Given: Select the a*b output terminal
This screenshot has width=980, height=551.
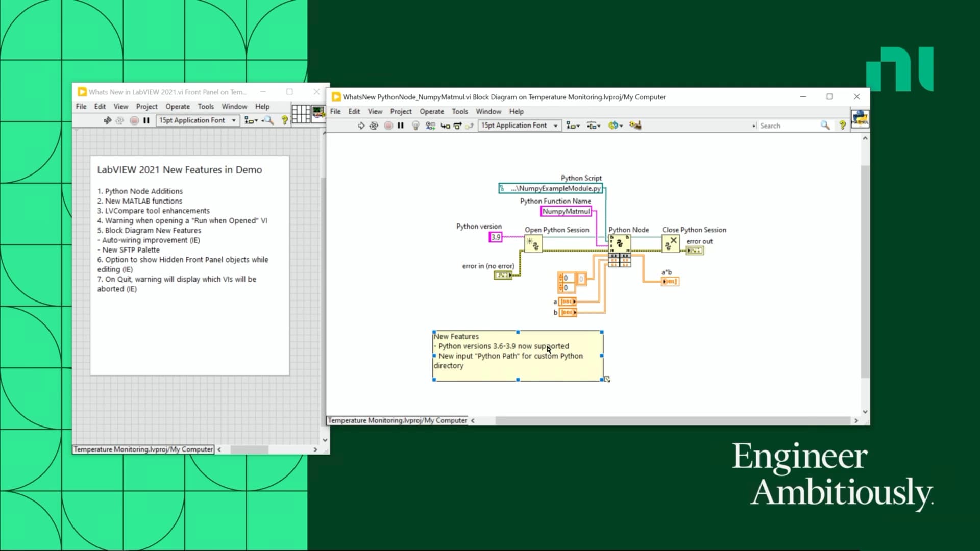Looking at the screenshot, I should [670, 281].
